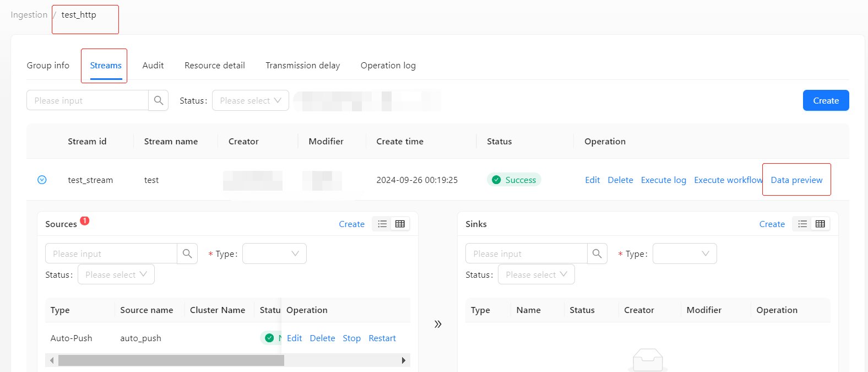Switch Sources to list view icon
868x372 pixels.
click(x=382, y=224)
